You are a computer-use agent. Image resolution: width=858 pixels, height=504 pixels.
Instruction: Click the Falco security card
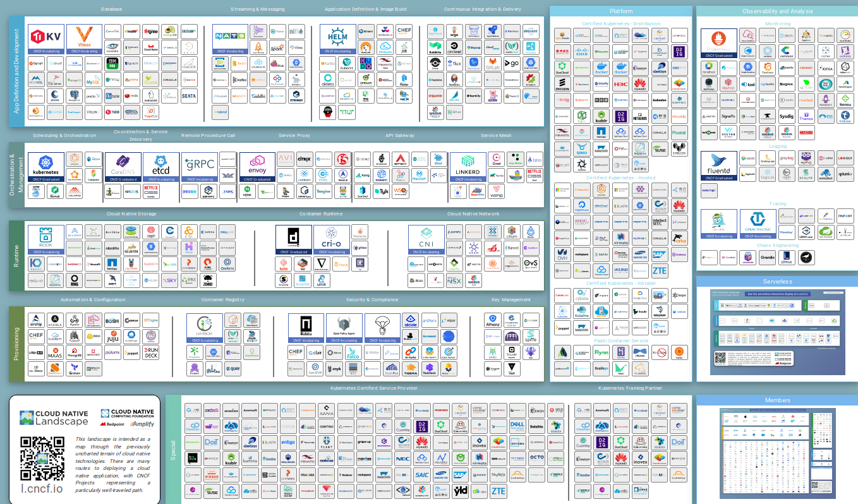click(x=353, y=352)
